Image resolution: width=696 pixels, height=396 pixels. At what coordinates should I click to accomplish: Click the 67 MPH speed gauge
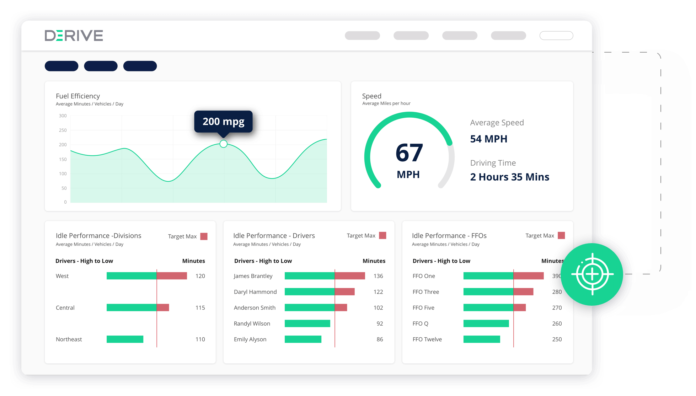(409, 151)
